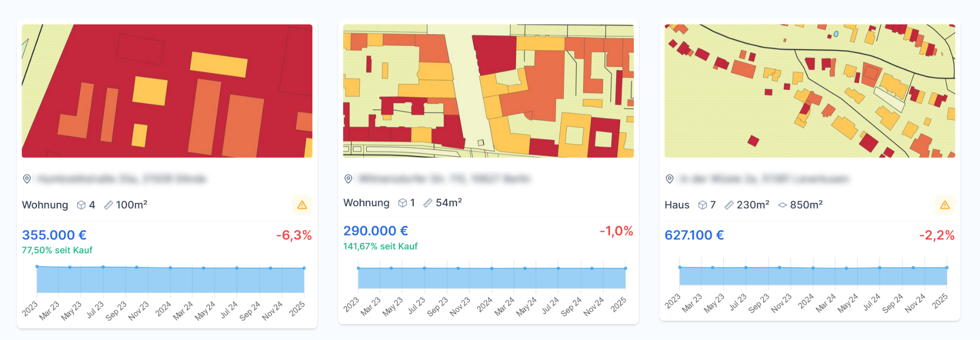
Task: Click the 355.000 € price
Action: 54,235
